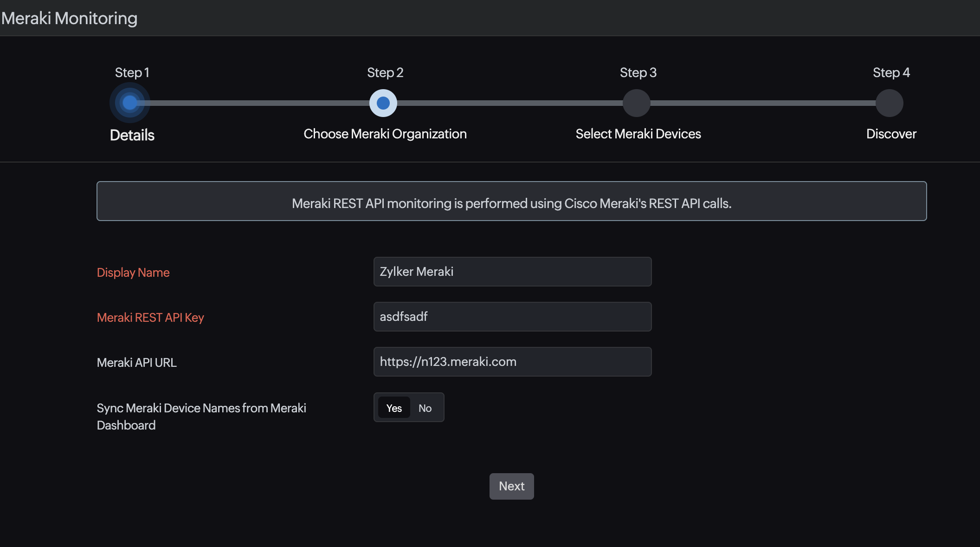Focus the Meraki REST API Key field
980x547 pixels.
click(x=512, y=317)
